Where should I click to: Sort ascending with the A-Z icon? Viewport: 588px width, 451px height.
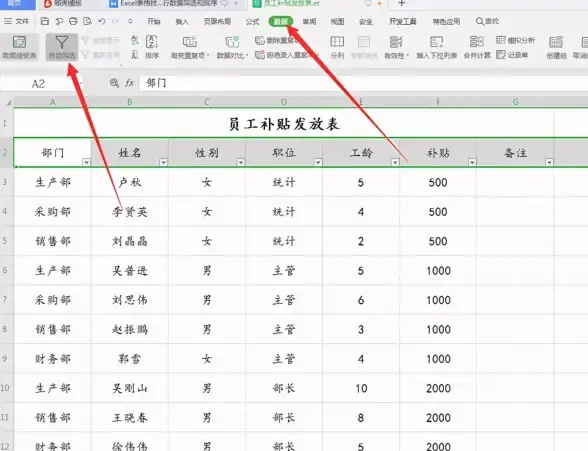tap(135, 40)
